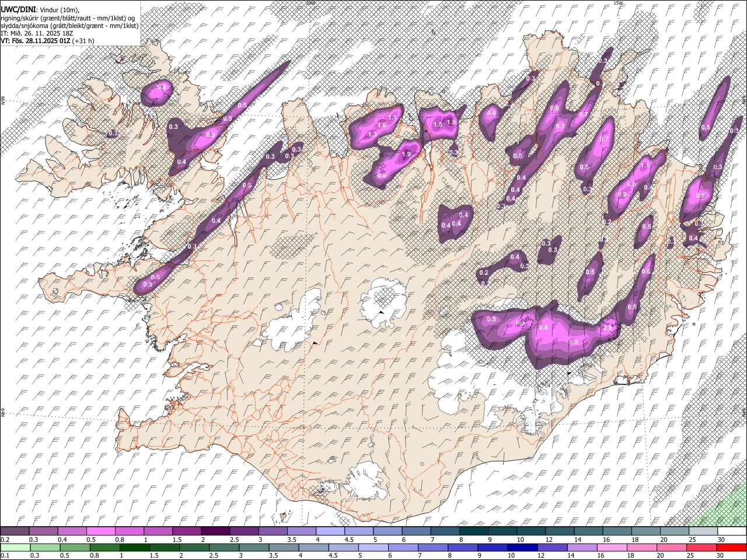This screenshot has height=560, width=747.
Task: Pick pale green 0.1–0.3 swatch in lower scale
Action: click(x=15, y=548)
